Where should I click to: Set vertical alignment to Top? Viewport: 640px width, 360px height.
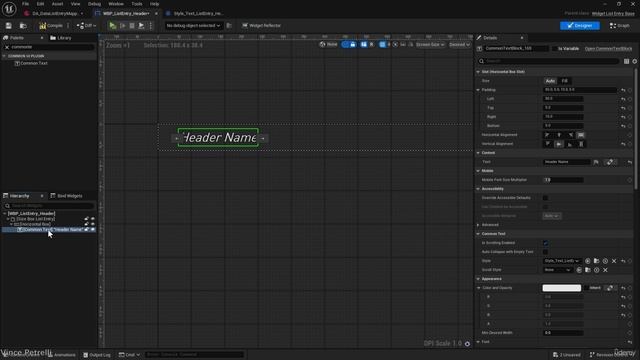(x=547, y=144)
